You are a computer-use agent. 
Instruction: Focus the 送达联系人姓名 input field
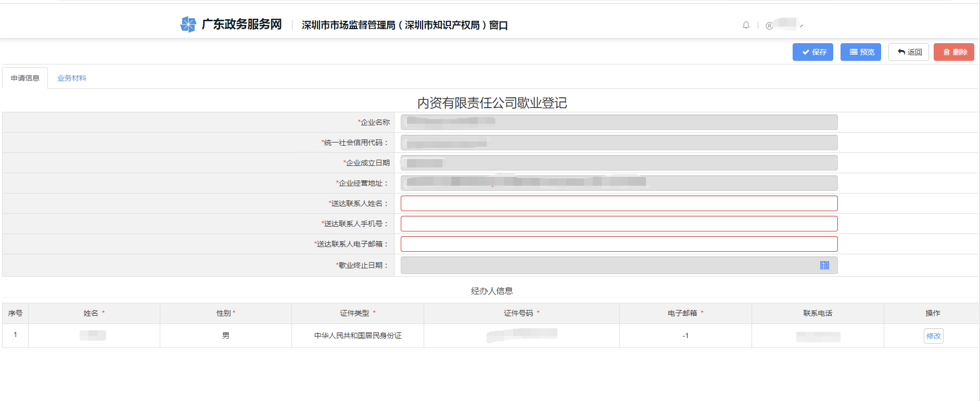(x=619, y=203)
